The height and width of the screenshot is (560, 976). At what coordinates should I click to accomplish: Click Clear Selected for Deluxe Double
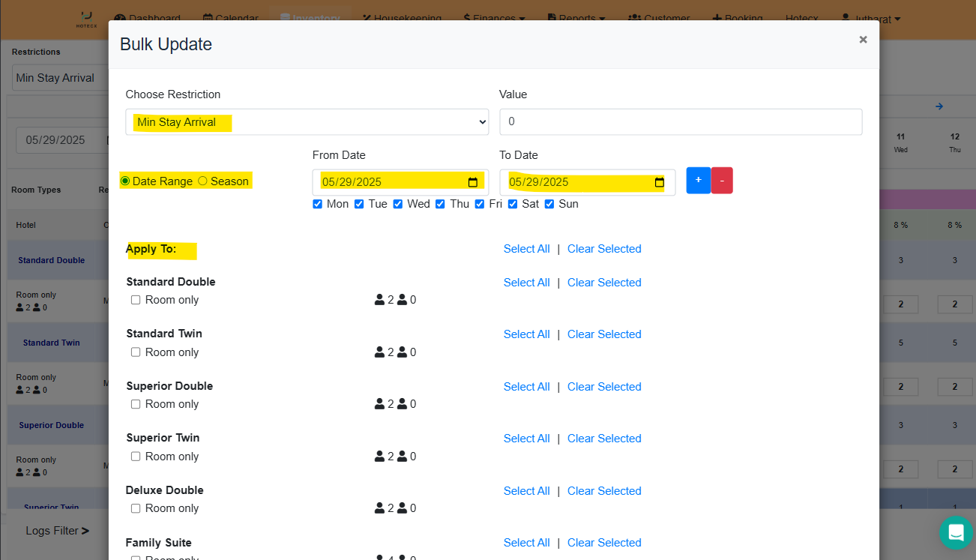tap(604, 491)
